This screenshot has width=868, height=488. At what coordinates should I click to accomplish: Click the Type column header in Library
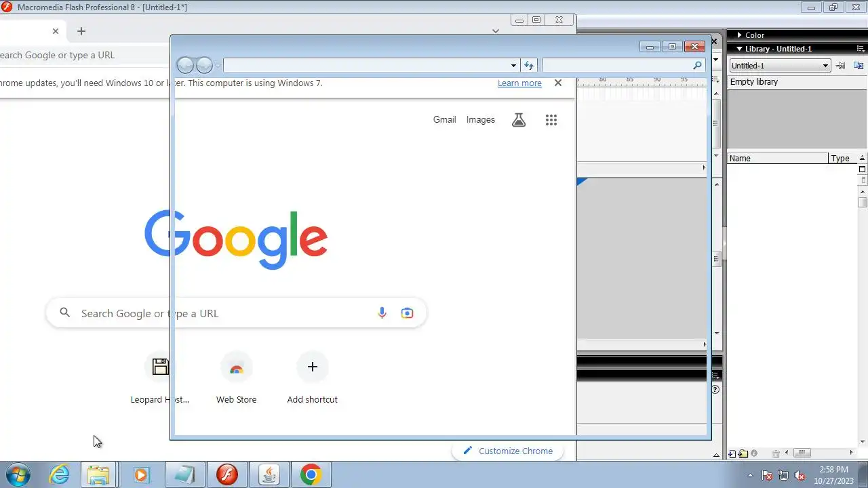pos(843,158)
